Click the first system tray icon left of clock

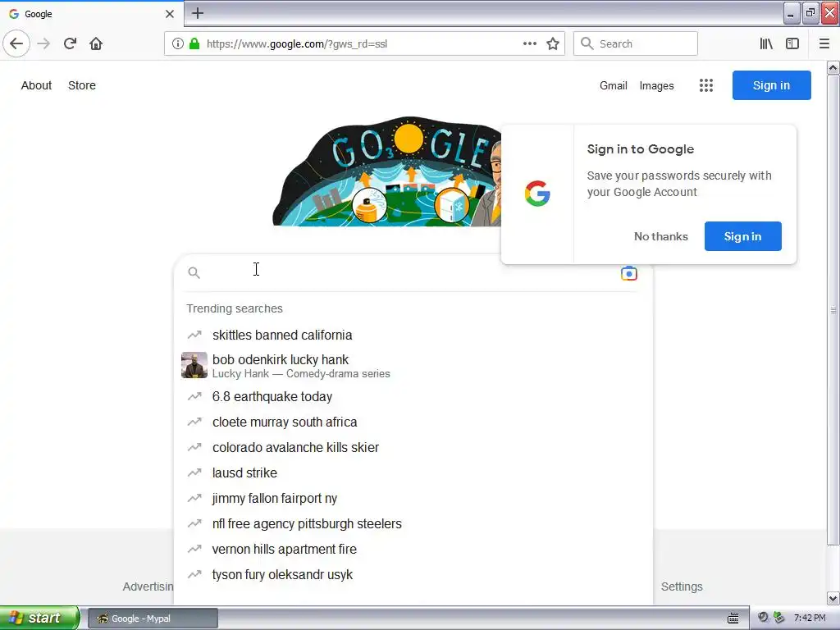(x=763, y=618)
